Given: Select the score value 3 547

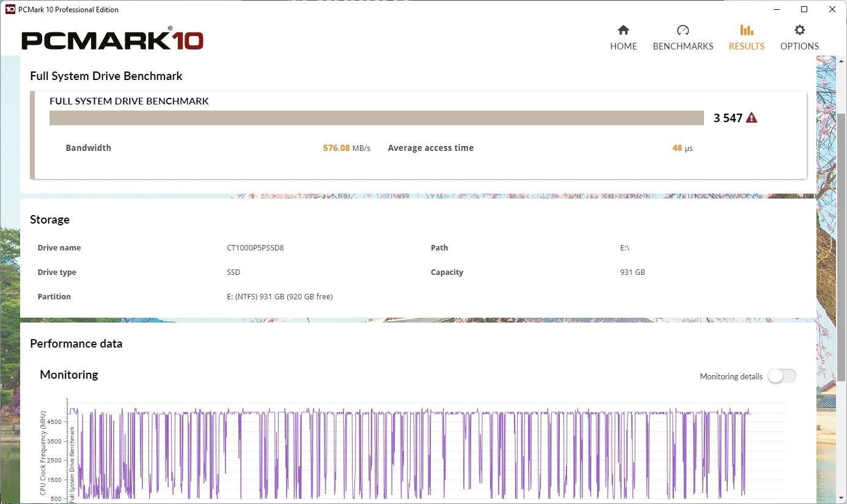Looking at the screenshot, I should pos(728,118).
